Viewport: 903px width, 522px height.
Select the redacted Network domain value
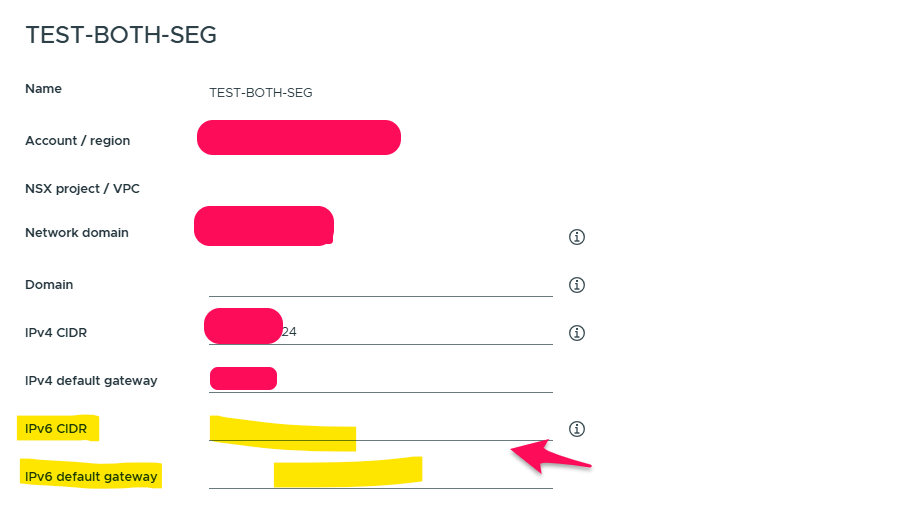[263, 226]
